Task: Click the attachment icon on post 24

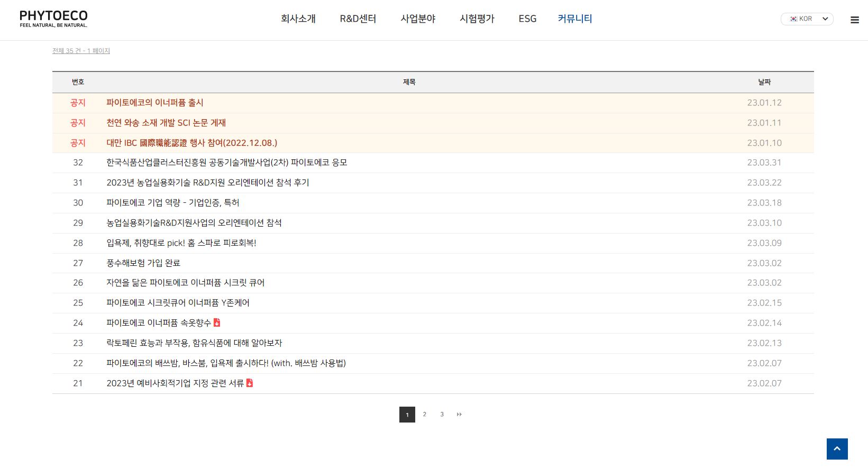Action: (217, 322)
